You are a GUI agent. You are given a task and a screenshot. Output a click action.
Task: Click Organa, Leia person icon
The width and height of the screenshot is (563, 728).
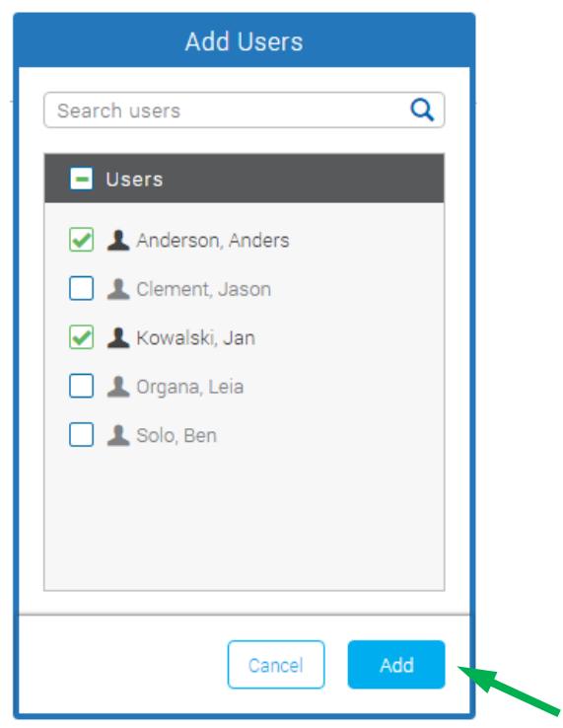tap(118, 387)
